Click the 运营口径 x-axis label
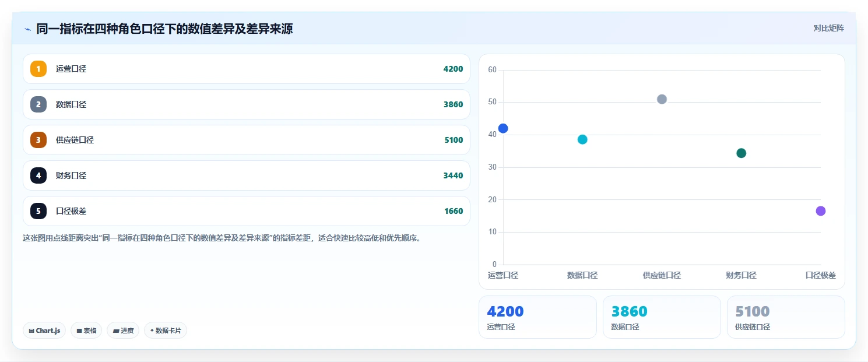Image resolution: width=868 pixels, height=362 pixels. [x=503, y=275]
